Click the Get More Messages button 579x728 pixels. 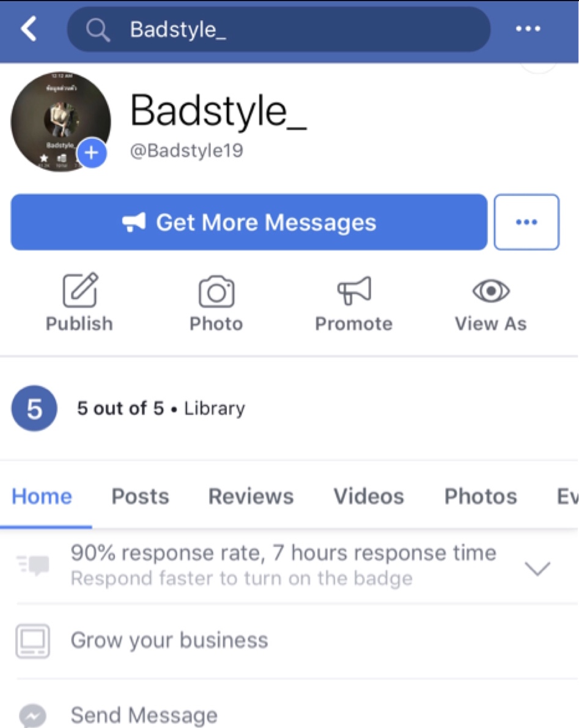pyautogui.click(x=249, y=222)
